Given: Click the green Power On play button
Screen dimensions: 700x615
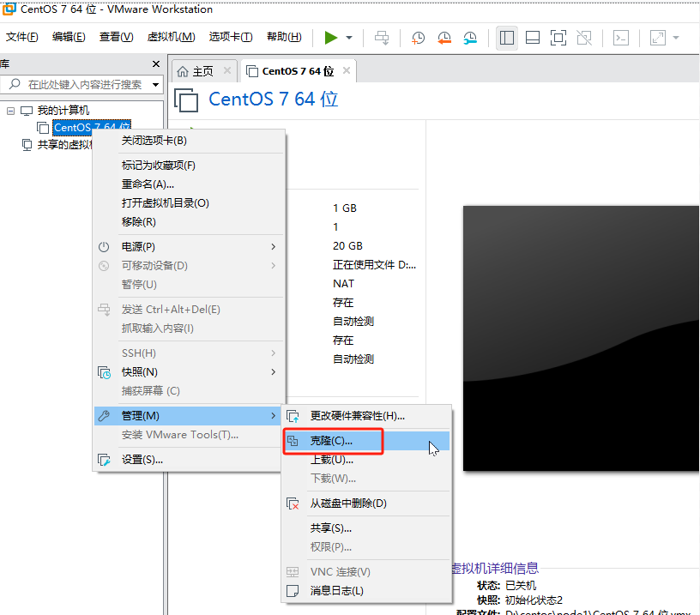Looking at the screenshot, I should tap(331, 38).
